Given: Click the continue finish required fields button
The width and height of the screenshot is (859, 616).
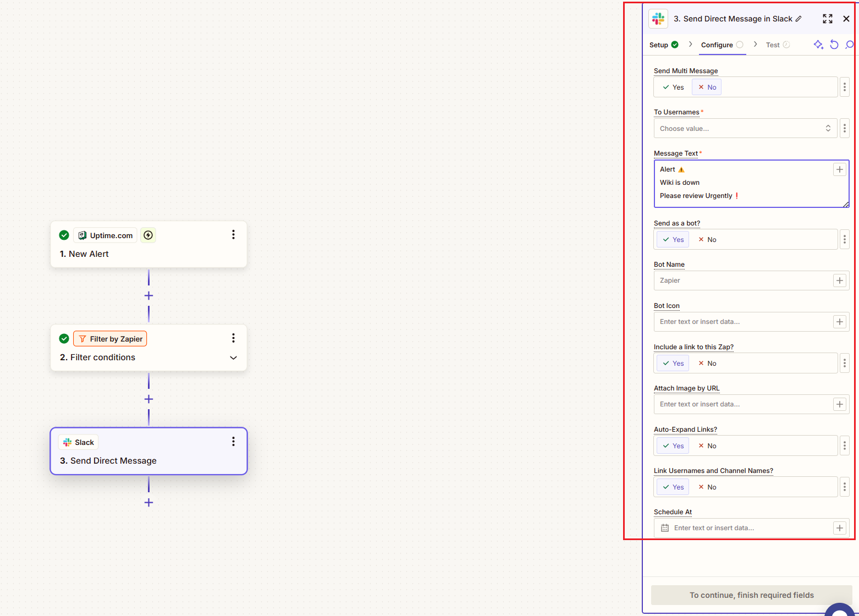Looking at the screenshot, I should (x=752, y=595).
